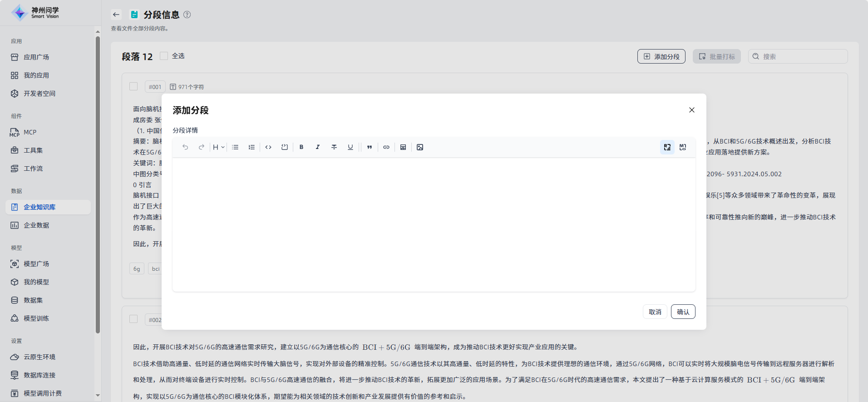Open the H heading level dropdown

(218, 147)
